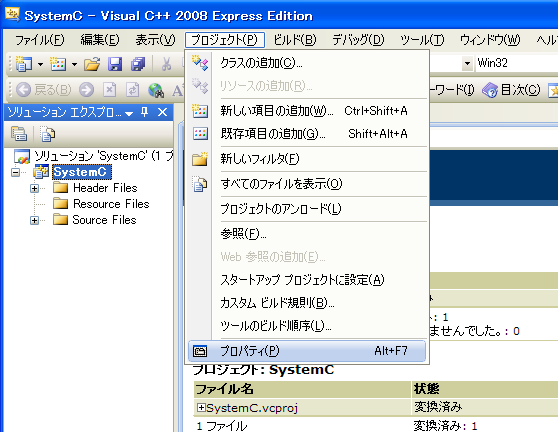Viewport: 558px width, 432px height.
Task: Open the dropdown arrow beside New Project icon
Action: 40,64
